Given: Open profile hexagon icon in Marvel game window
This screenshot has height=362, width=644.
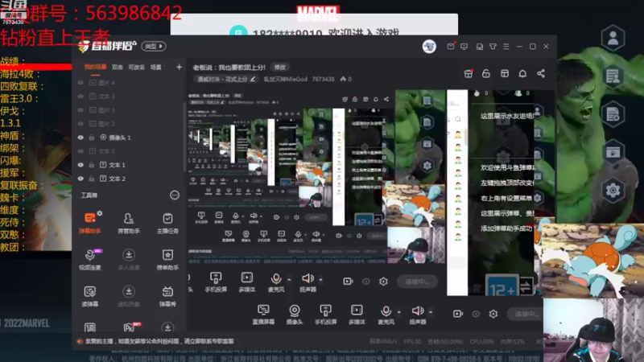Looking at the screenshot, I should tap(613, 38).
